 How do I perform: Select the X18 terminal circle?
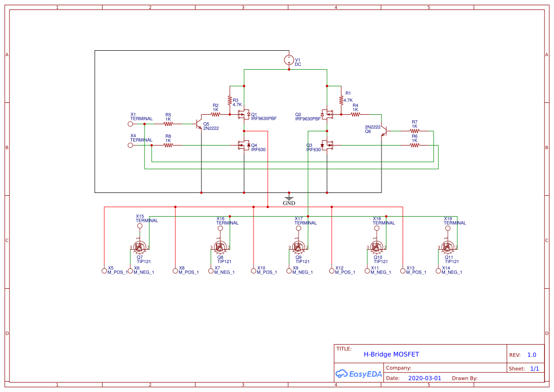pyautogui.click(x=377, y=228)
